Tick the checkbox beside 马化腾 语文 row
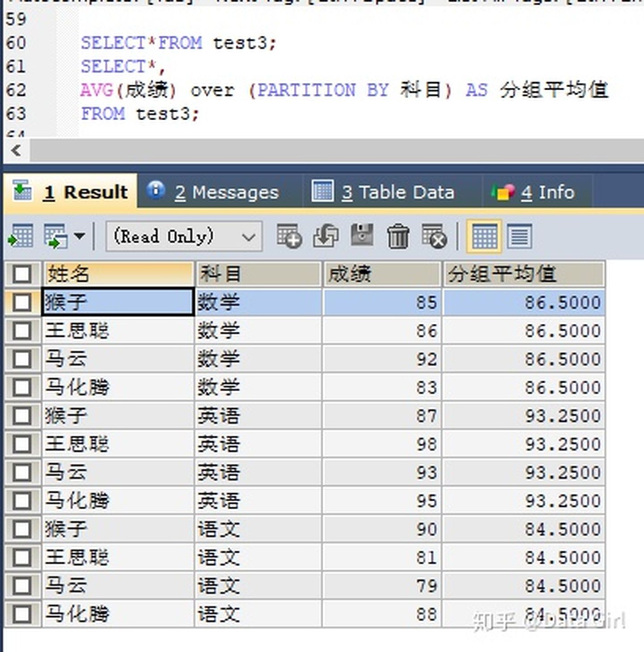644x652 pixels. pyautogui.click(x=22, y=614)
